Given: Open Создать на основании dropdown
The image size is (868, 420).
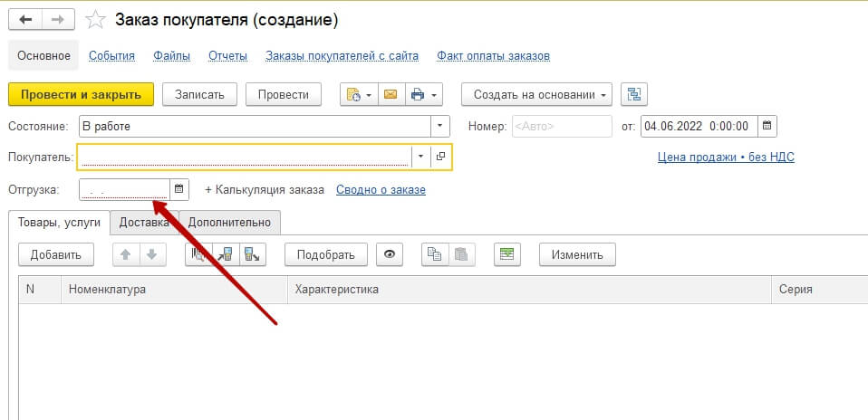Looking at the screenshot, I should coord(536,95).
